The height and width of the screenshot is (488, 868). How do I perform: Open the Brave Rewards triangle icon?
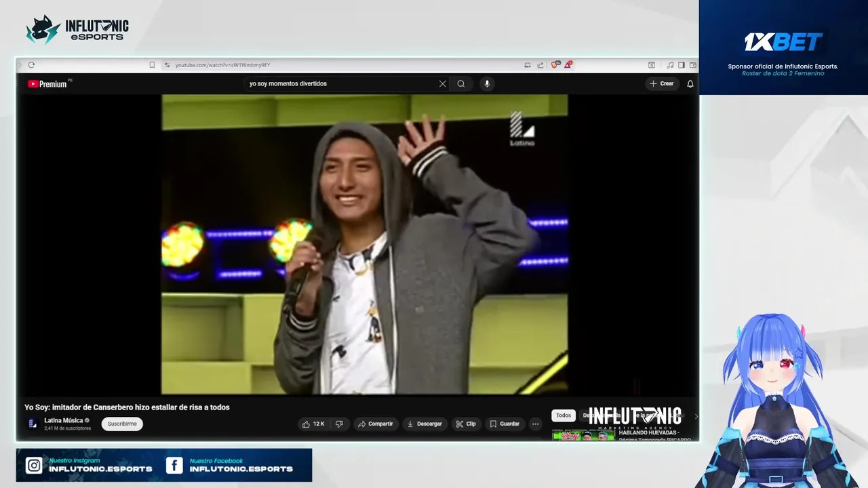click(x=568, y=65)
